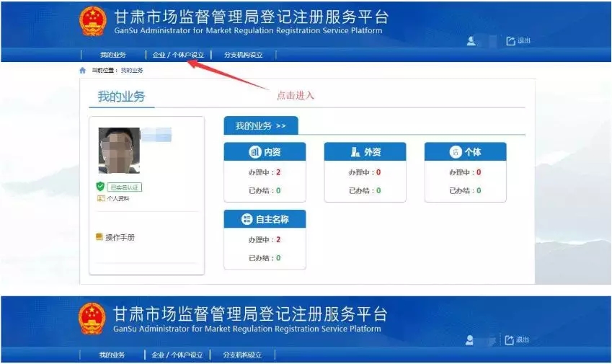Open 企业/个体户设立 in top navigation bar
The image size is (612, 364).
point(178,55)
